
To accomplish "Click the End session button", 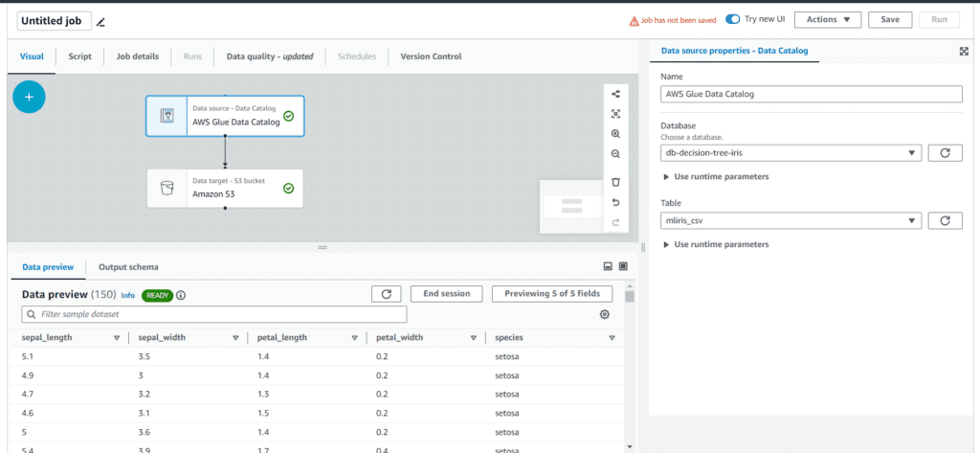I will [x=446, y=294].
